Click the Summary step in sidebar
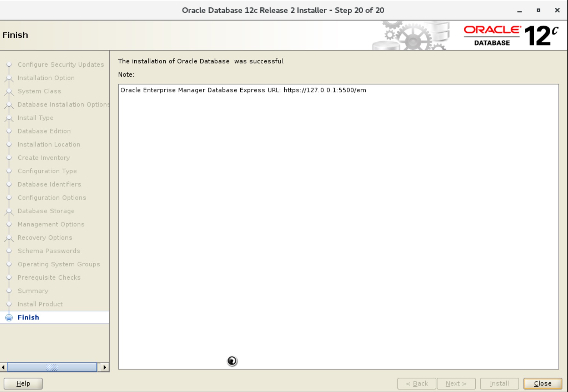This screenshot has height=392, width=568. (x=33, y=291)
